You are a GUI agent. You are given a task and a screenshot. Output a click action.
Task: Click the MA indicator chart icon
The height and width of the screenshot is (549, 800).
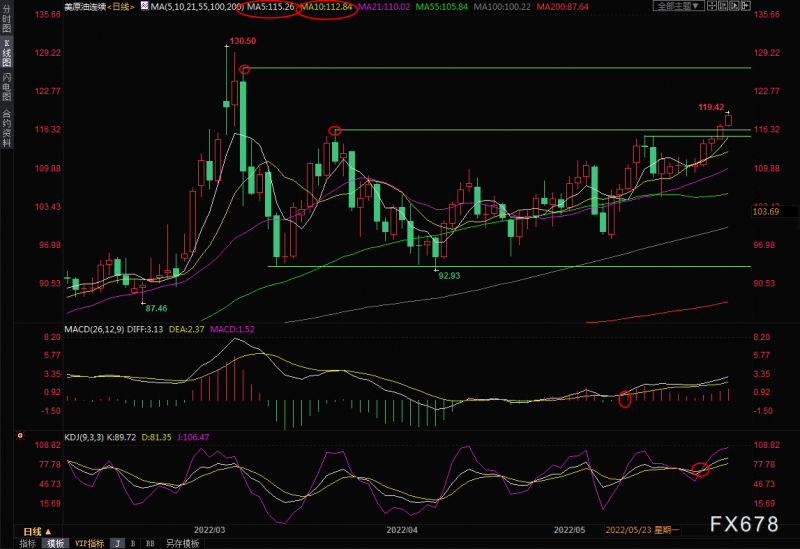144,6
